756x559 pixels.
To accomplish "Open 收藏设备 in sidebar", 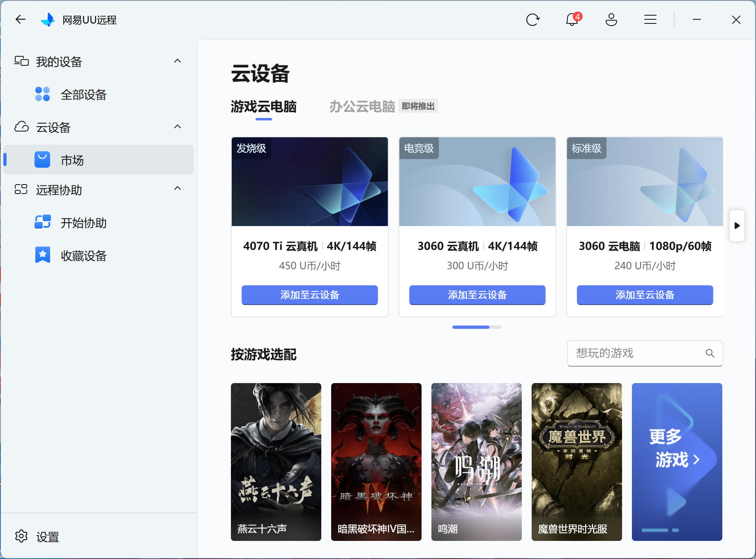I will [x=99, y=255].
